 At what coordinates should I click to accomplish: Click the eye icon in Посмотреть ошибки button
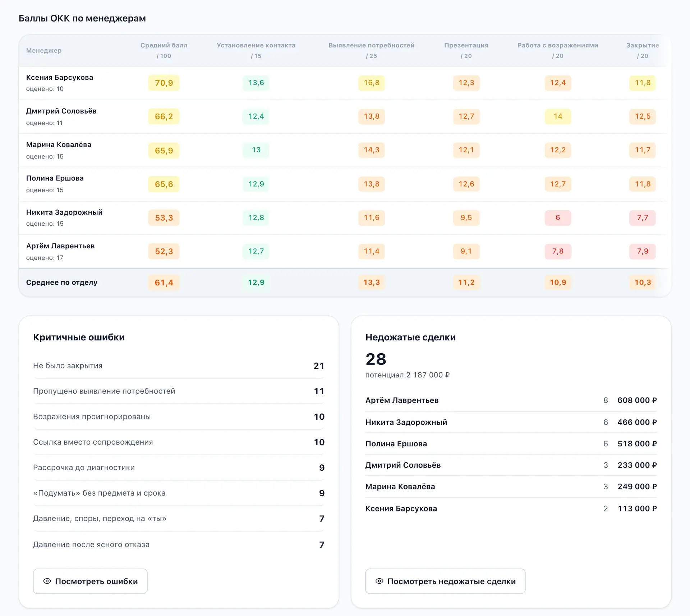pyautogui.click(x=47, y=581)
